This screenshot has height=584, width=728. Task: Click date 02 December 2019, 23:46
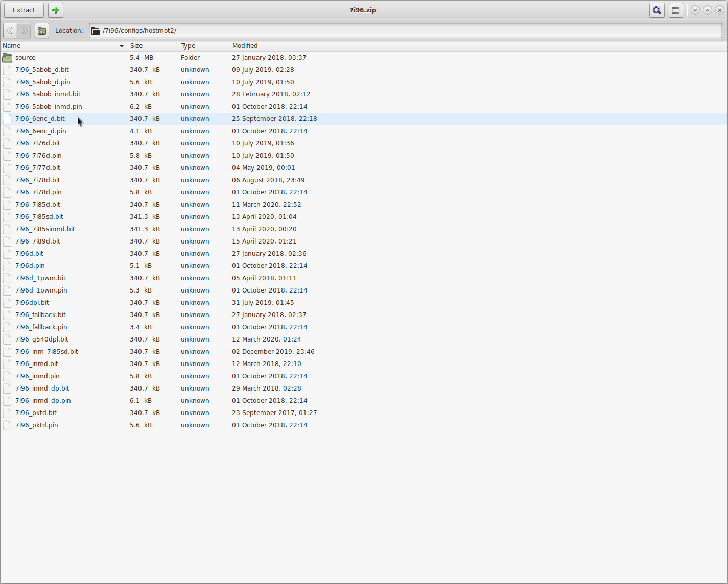273,352
